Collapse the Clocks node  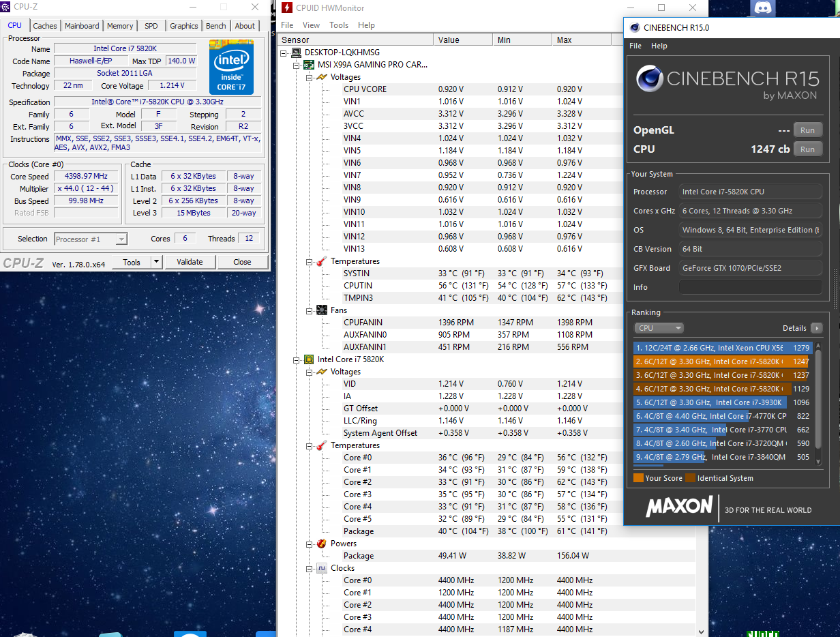click(308, 568)
